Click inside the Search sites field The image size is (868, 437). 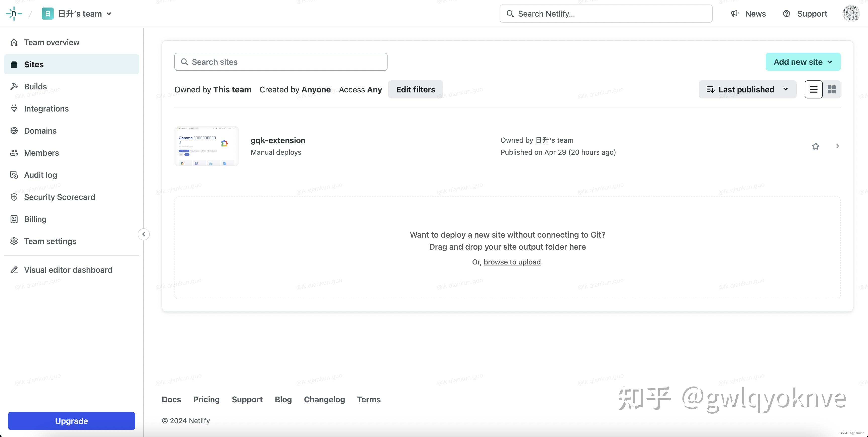[x=280, y=62]
